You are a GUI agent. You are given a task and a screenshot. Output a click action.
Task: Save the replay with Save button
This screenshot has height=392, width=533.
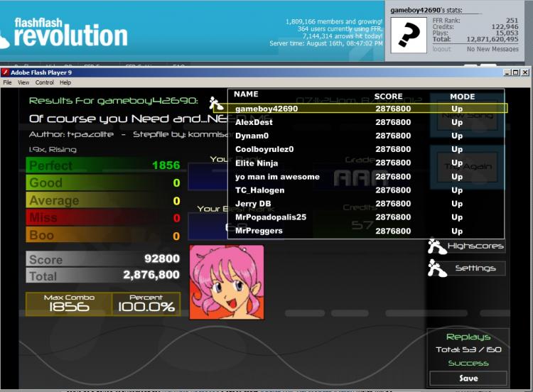tap(468, 378)
